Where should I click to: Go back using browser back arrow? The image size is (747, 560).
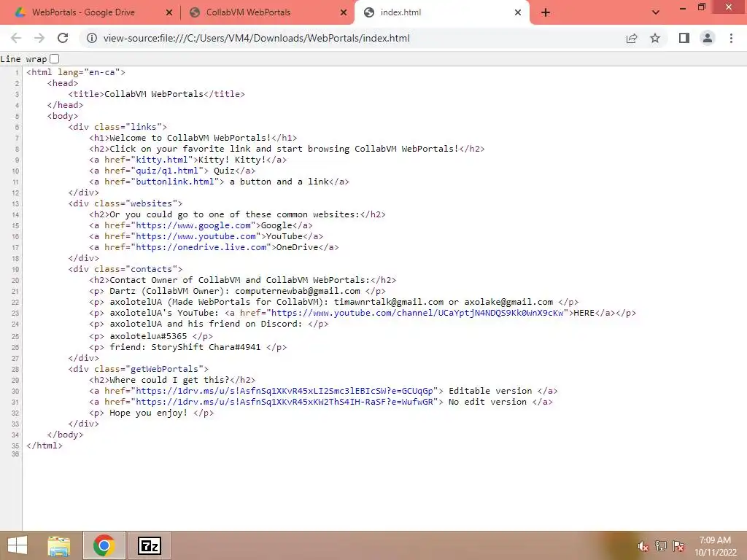point(16,38)
